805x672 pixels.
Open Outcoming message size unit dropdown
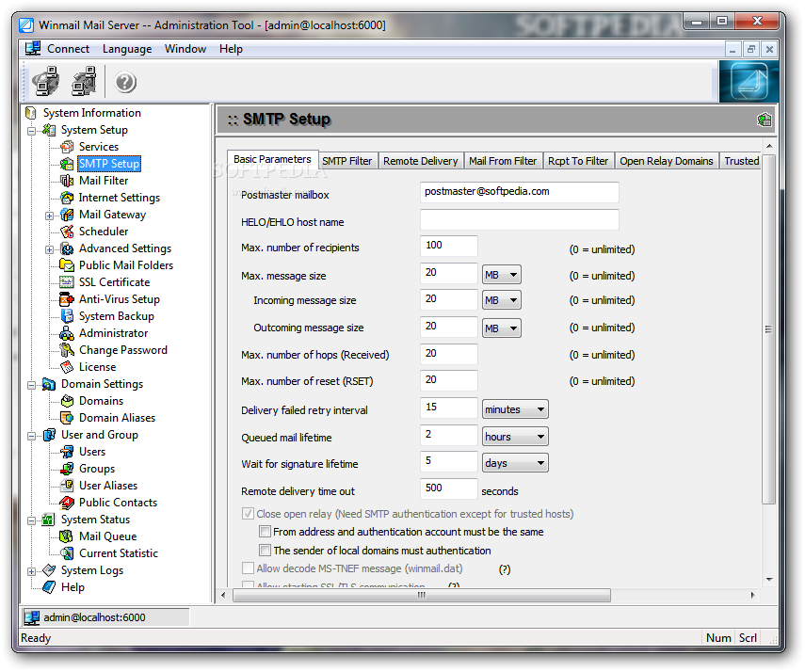pos(502,328)
